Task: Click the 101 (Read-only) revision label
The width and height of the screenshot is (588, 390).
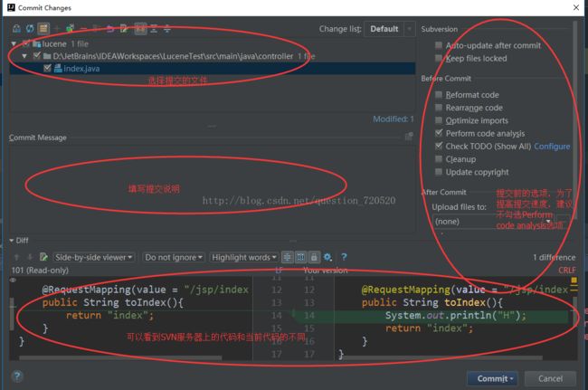Action: (40, 270)
